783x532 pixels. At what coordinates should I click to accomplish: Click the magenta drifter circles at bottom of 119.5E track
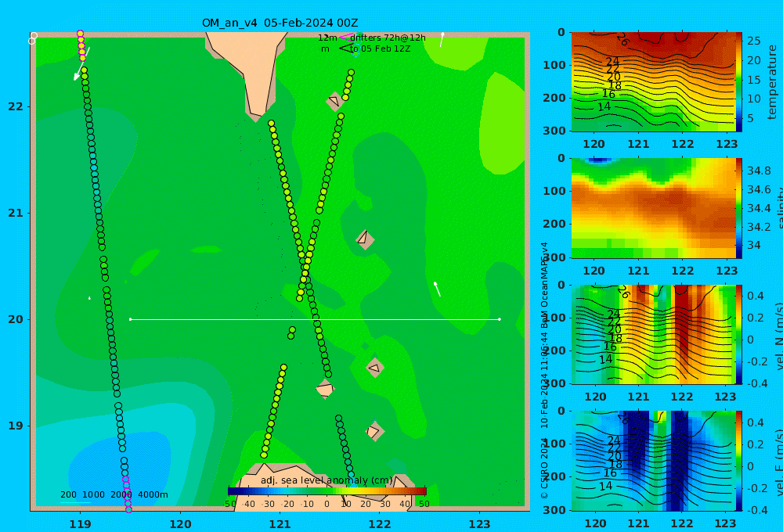pyautogui.click(x=127, y=494)
